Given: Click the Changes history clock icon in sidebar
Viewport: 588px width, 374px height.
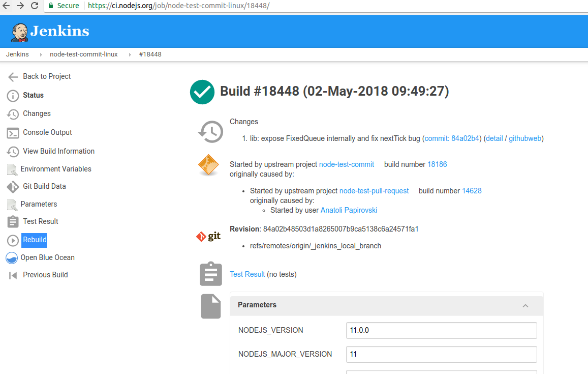Looking at the screenshot, I should (x=13, y=114).
